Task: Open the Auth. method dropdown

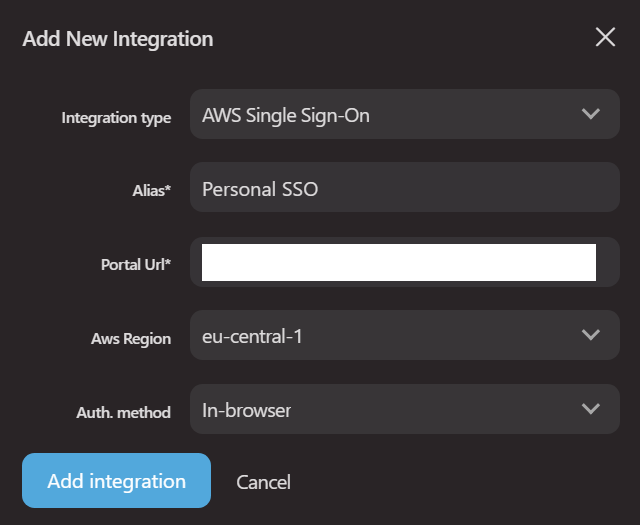Action: (x=404, y=409)
